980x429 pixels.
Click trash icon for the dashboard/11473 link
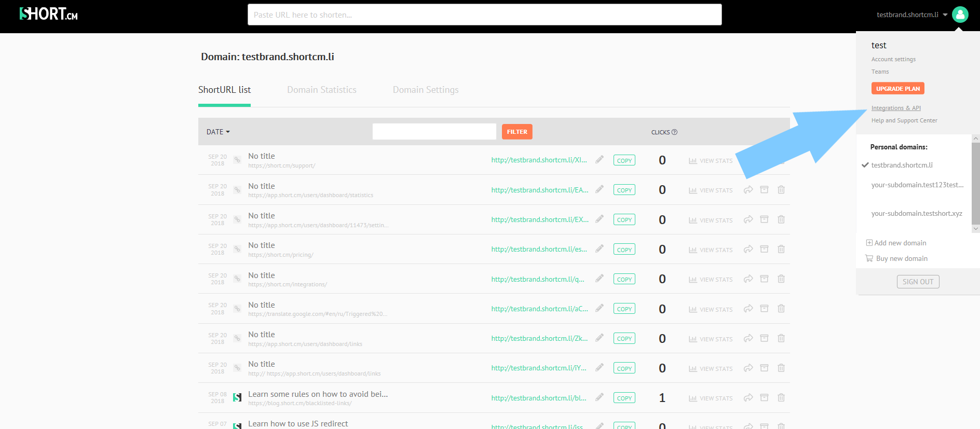[781, 219]
